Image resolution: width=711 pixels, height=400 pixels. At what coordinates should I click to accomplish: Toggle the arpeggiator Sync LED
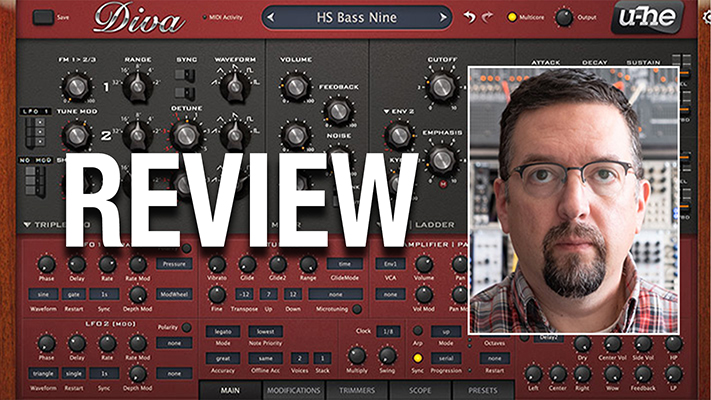(x=418, y=357)
